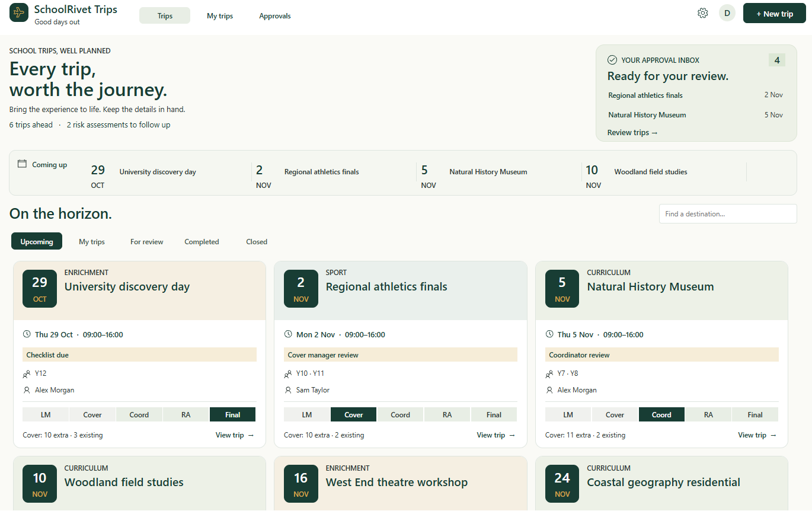The image size is (812, 511).
Task: Select the RA stage on the University discovery day card
Action: [186, 414]
